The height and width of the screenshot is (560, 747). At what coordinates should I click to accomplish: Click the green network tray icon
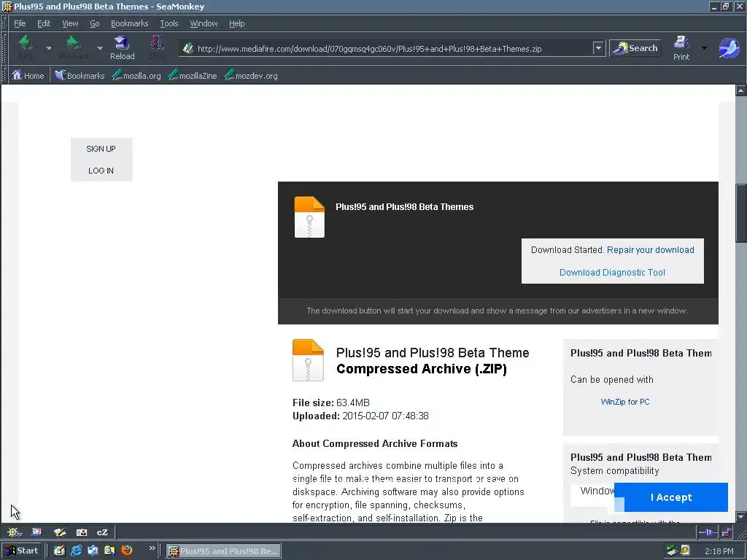(x=672, y=551)
